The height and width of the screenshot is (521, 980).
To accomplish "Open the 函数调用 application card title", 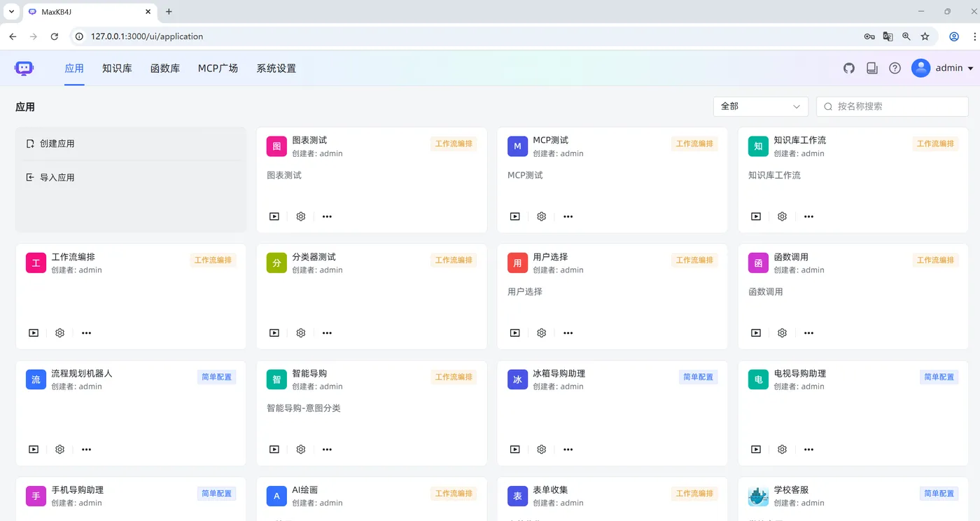I will point(791,257).
